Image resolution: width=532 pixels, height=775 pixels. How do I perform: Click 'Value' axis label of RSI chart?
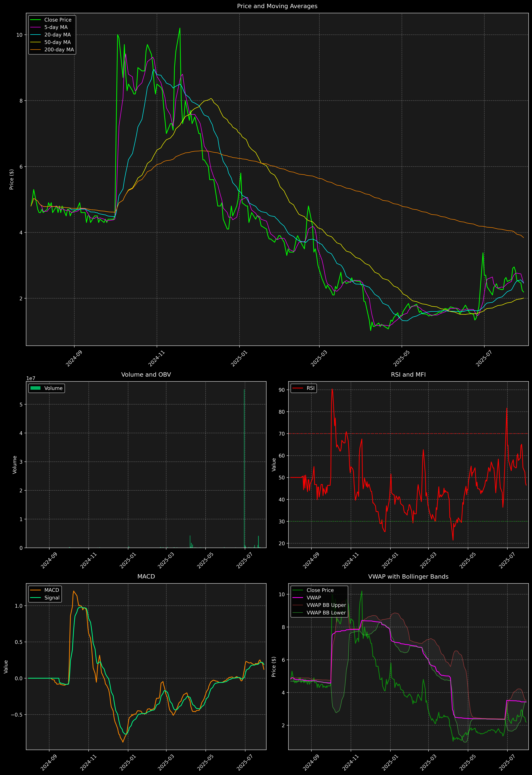pyautogui.click(x=274, y=464)
